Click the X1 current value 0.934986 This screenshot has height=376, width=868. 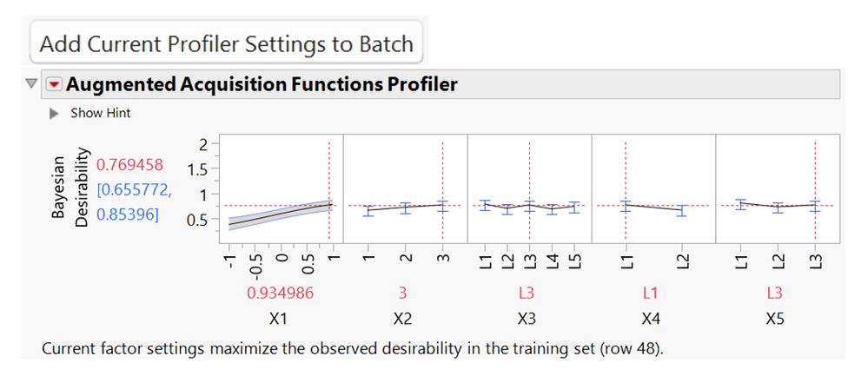tap(278, 294)
